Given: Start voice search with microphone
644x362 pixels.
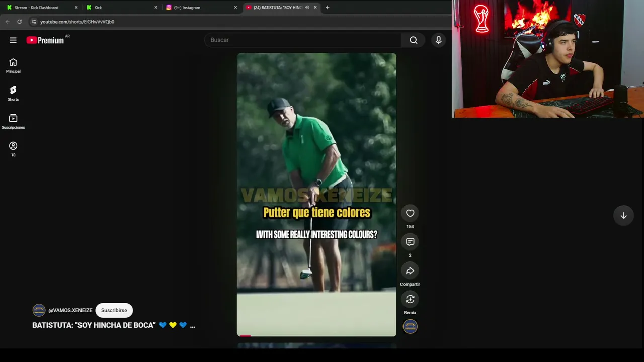Looking at the screenshot, I should click(439, 40).
